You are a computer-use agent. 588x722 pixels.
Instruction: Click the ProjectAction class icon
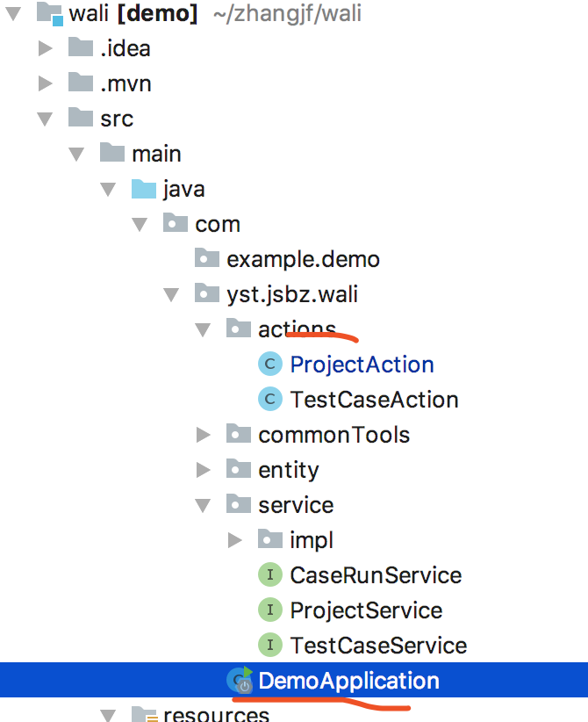click(x=269, y=365)
